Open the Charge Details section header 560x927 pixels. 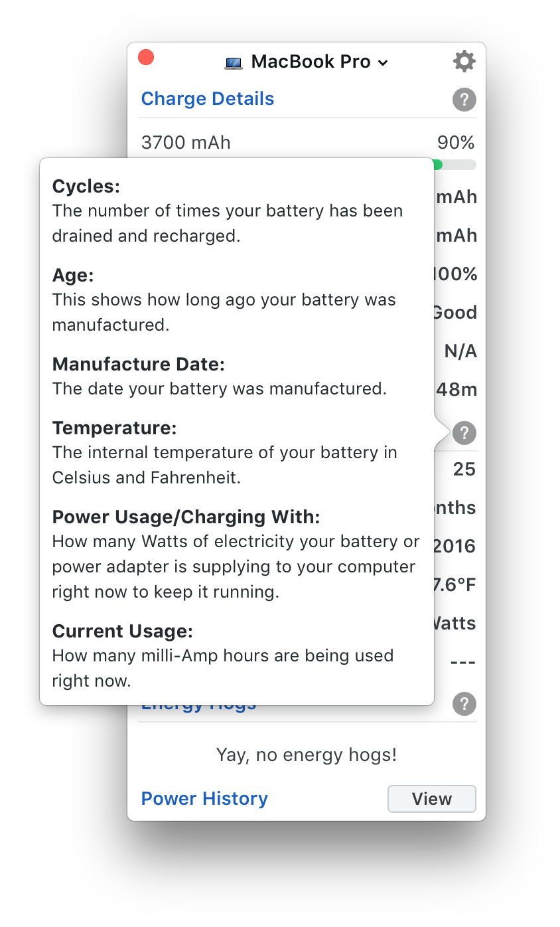208,98
